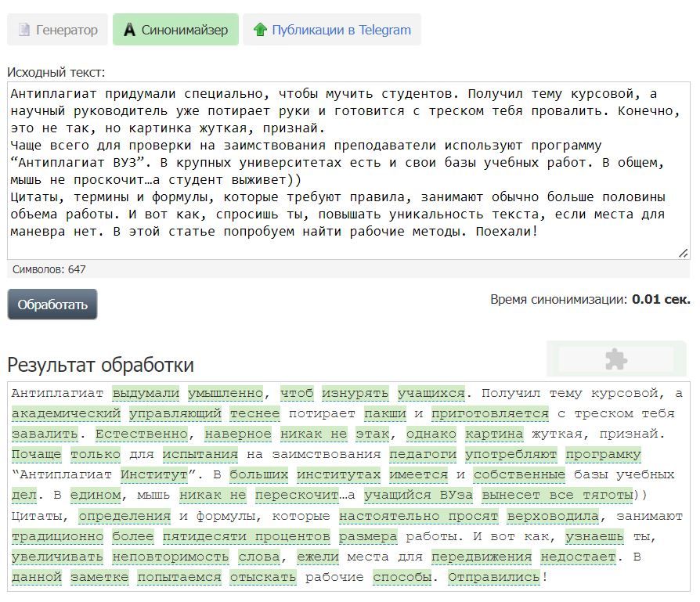Image resolution: width=700 pixels, height=602 pixels.
Task: Click the highlighted word "Отправились" at the end
Action: (494, 577)
